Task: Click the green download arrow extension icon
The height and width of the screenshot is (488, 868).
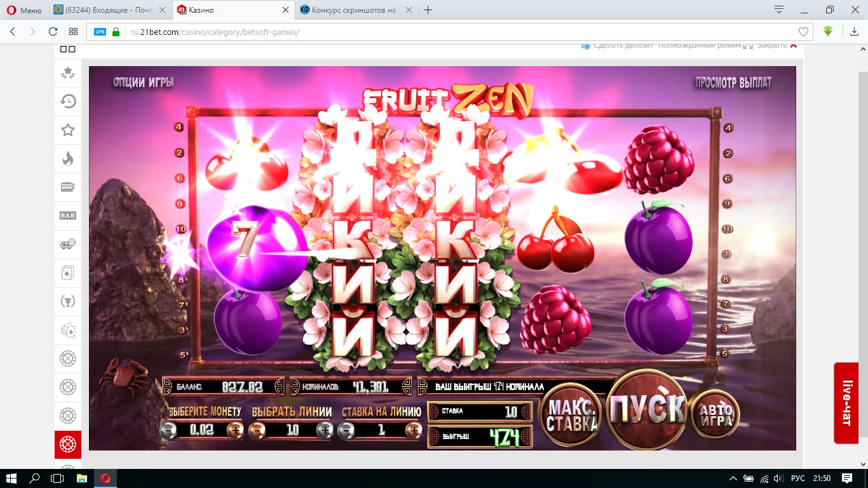Action: click(x=828, y=31)
